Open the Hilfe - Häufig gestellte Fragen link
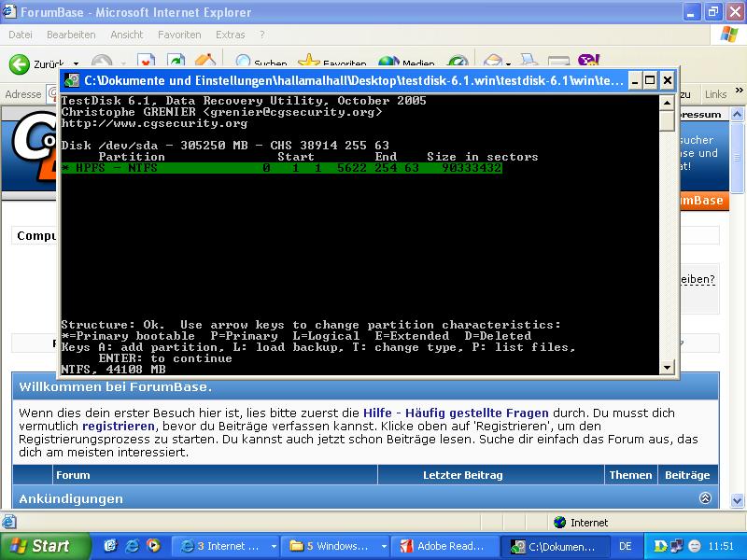The image size is (747, 560). [x=456, y=413]
